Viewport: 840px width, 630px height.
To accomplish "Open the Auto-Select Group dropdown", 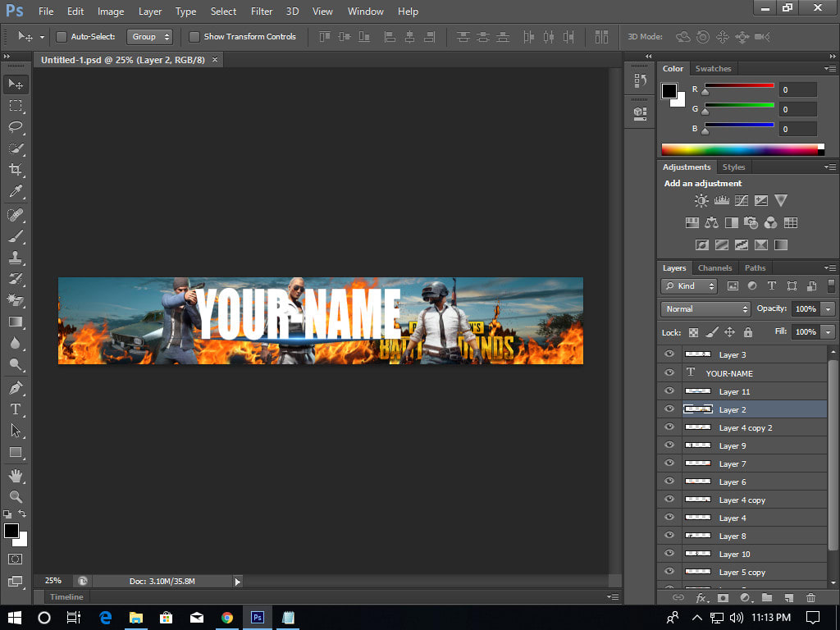I will (x=149, y=37).
